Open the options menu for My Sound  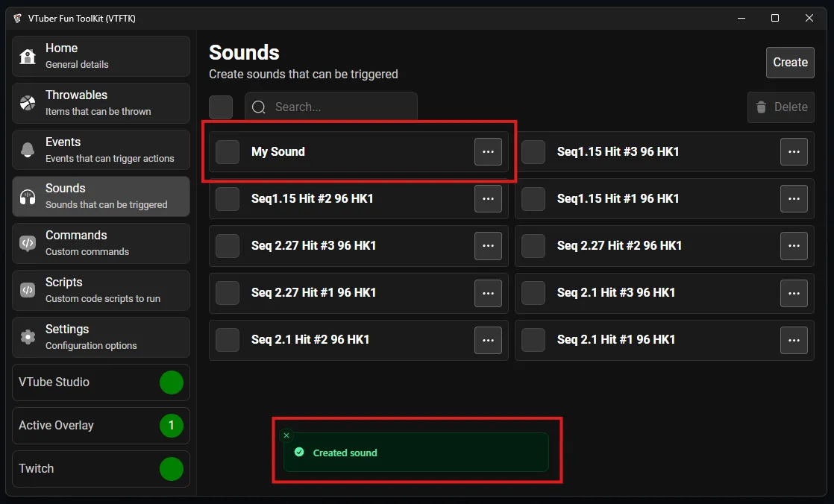click(488, 152)
